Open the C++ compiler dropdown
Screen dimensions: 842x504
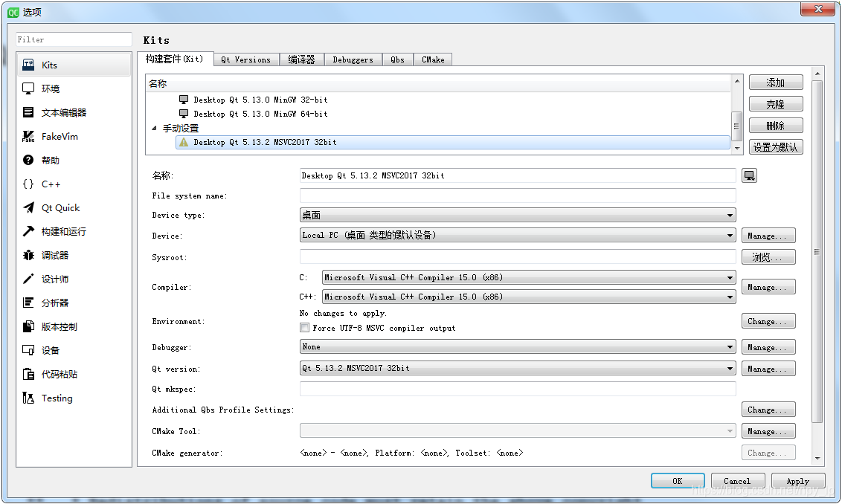pos(529,297)
